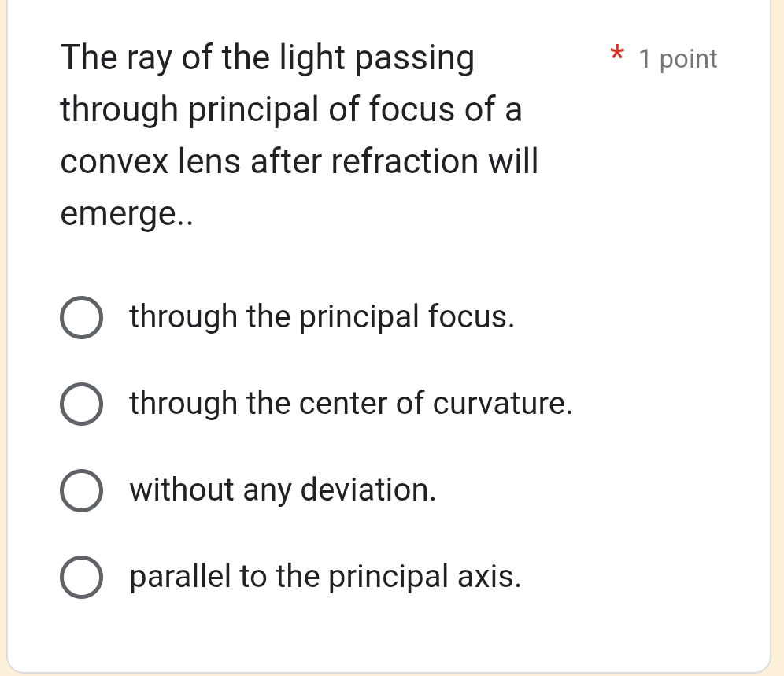Click the red required asterisk

(617, 55)
